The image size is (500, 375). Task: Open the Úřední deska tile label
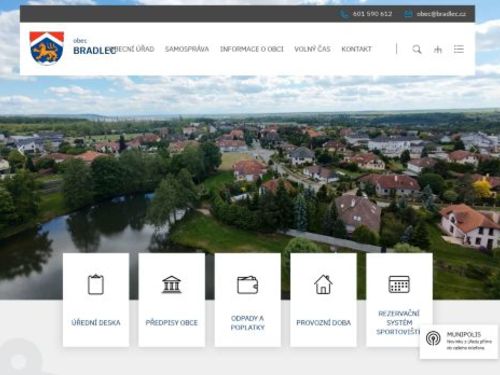click(96, 323)
